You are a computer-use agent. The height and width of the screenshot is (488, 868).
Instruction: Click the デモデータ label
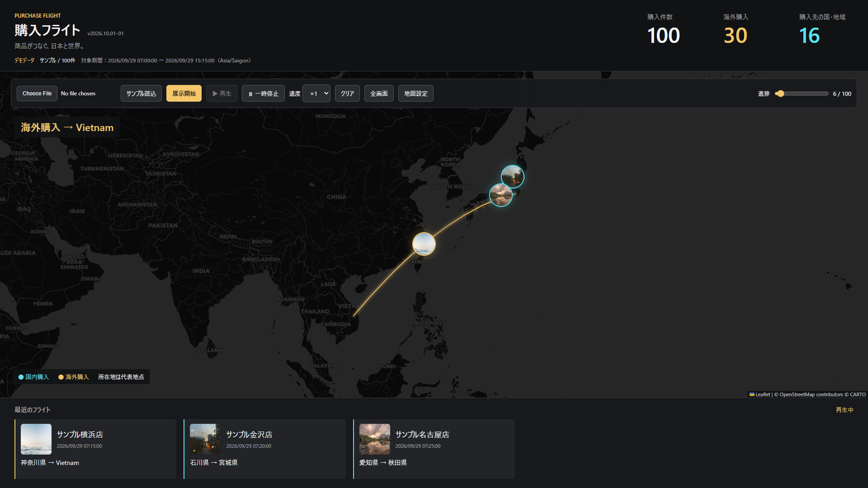24,60
